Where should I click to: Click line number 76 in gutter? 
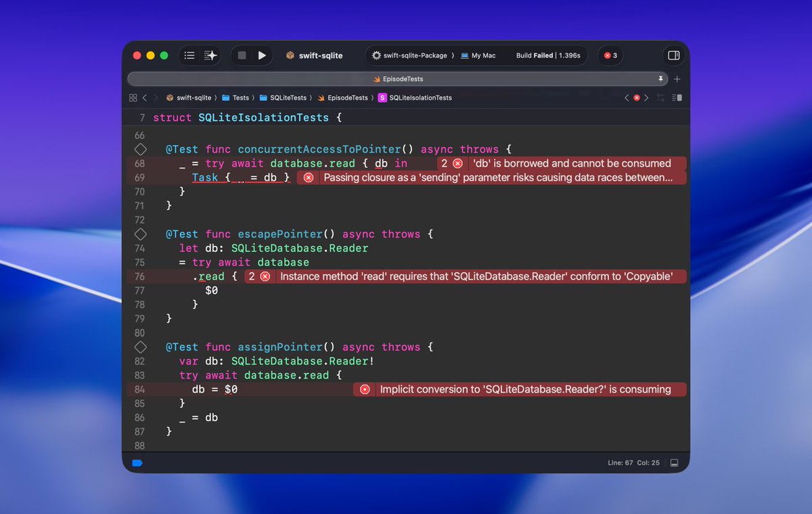[x=139, y=276]
